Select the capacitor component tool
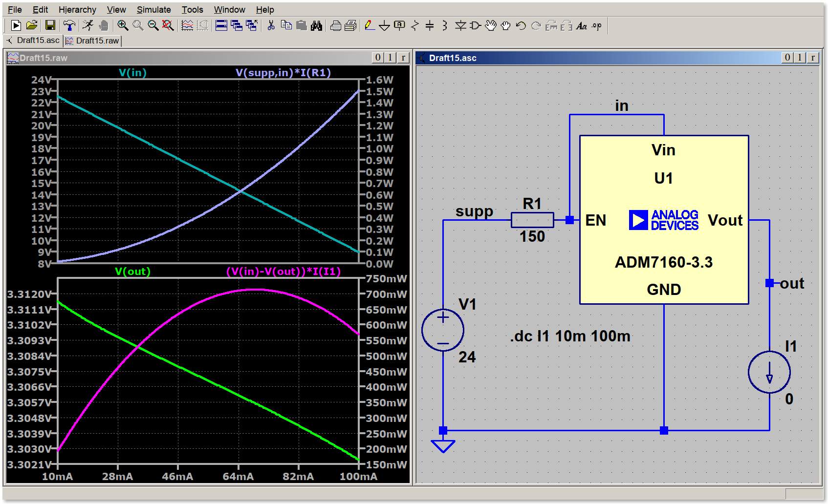 point(430,26)
